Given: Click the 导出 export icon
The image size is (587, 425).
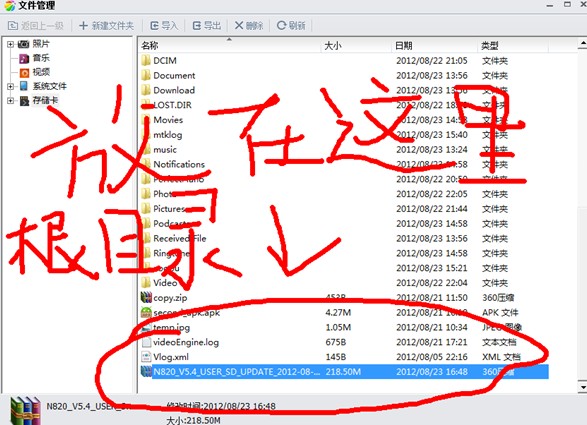Looking at the screenshot, I should tap(197, 25).
